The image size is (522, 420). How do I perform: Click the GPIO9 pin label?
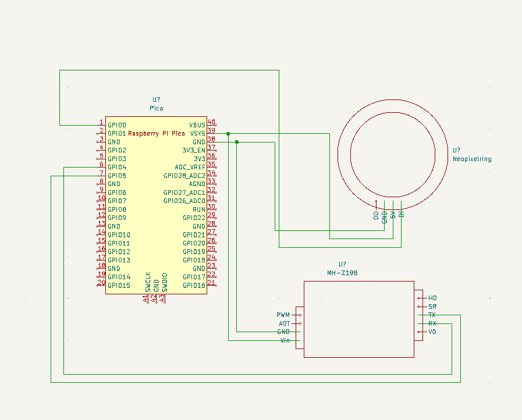(x=117, y=218)
